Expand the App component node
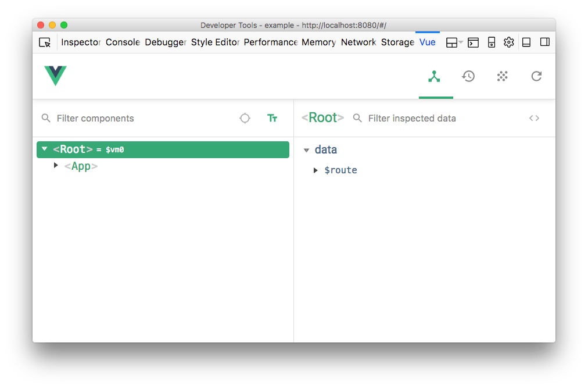Viewport: 588px width, 389px height. (x=56, y=165)
